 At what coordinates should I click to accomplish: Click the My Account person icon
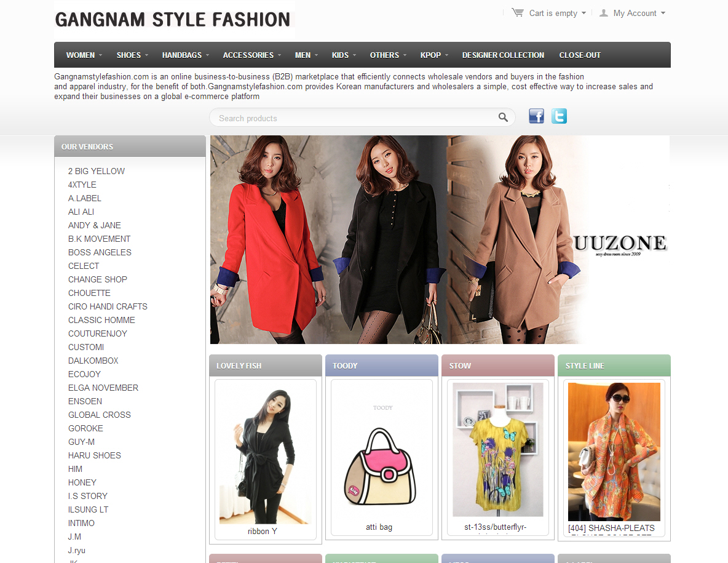[604, 13]
